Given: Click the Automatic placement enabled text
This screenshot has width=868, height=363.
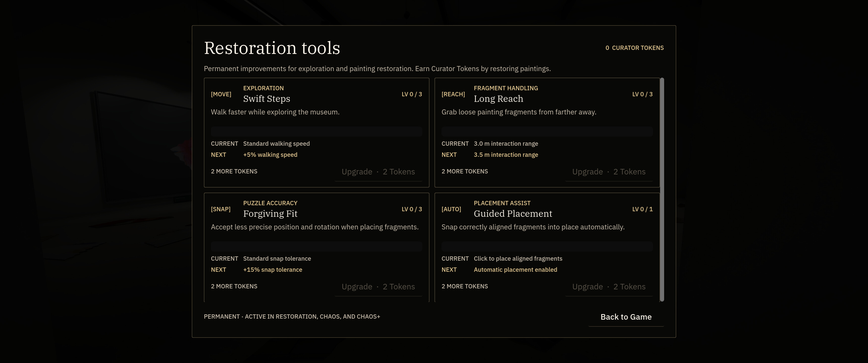Looking at the screenshot, I should pos(515,270).
